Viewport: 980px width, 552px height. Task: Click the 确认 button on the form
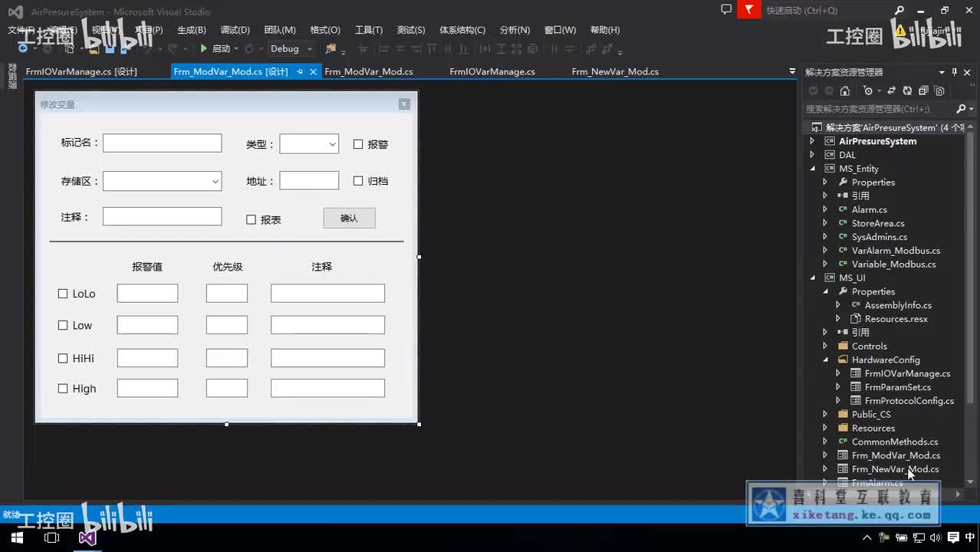click(x=349, y=218)
